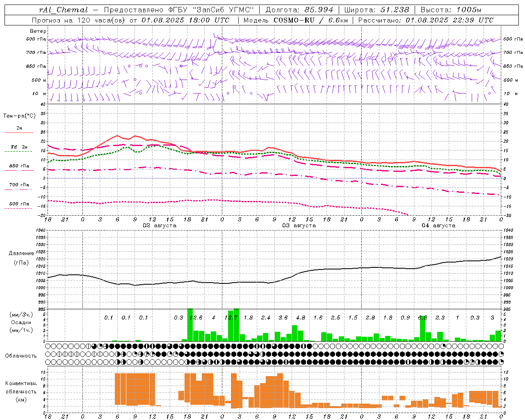This screenshot has width=525, height=420.
Task: Click the 12.6 precipitation value
Action: 196,317
